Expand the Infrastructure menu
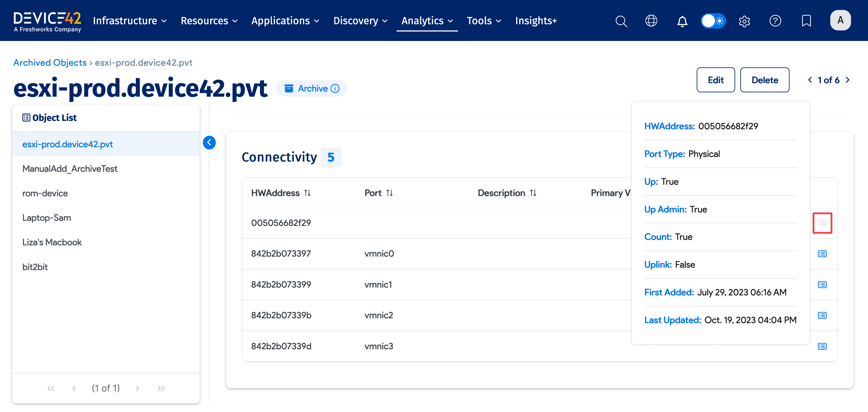 [x=130, y=21]
